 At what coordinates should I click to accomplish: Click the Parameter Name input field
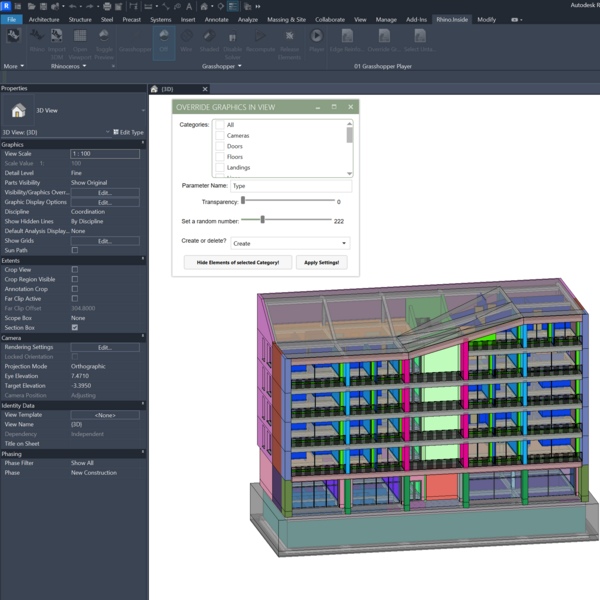291,186
